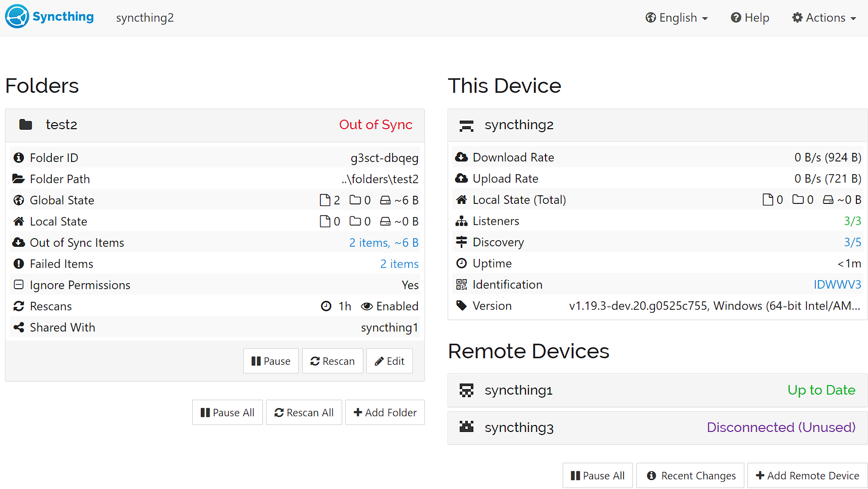Open the English language dropdown
This screenshot has height=489, width=868.
676,17
